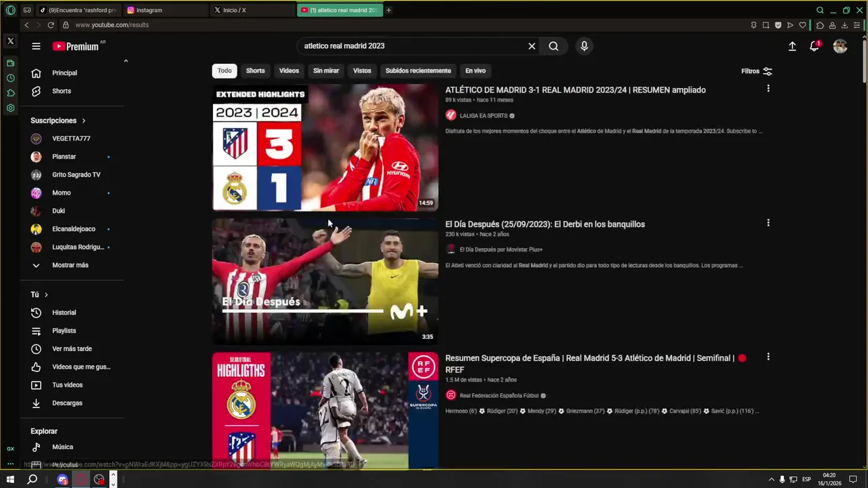This screenshot has width=868, height=488.
Task: Open a new browser tab
Action: (x=389, y=10)
